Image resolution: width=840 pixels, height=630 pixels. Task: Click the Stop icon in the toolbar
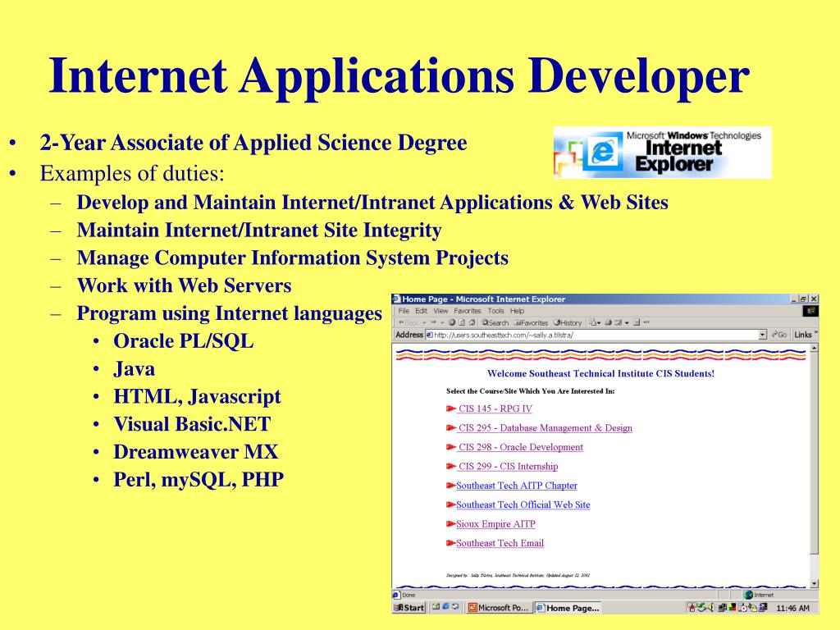point(452,322)
